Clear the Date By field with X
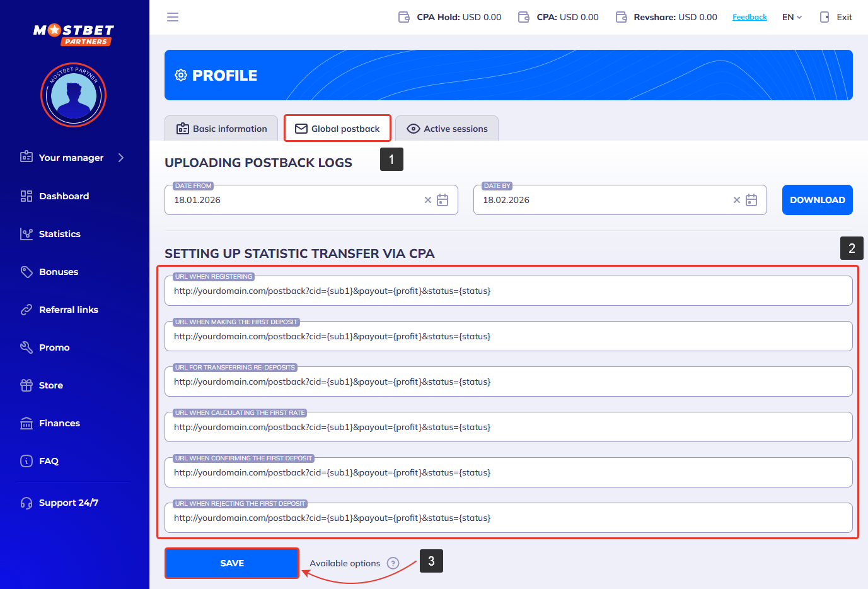The height and width of the screenshot is (589, 868). (x=737, y=200)
